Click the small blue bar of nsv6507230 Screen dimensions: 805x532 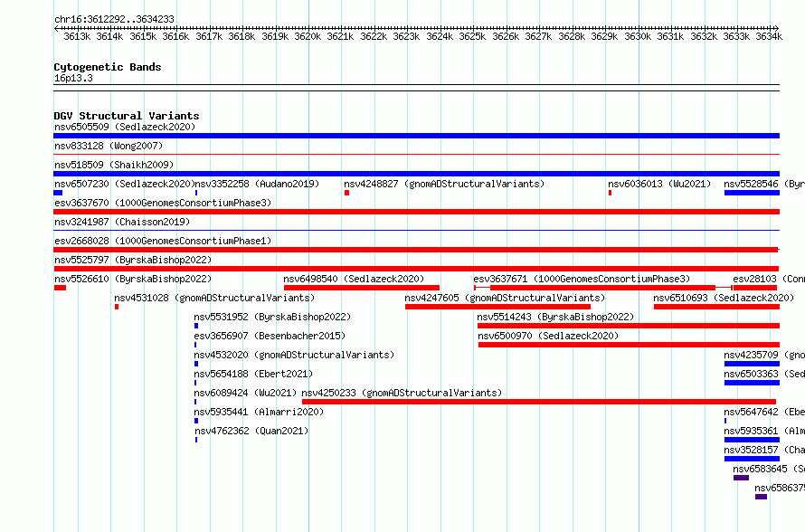click(58, 193)
